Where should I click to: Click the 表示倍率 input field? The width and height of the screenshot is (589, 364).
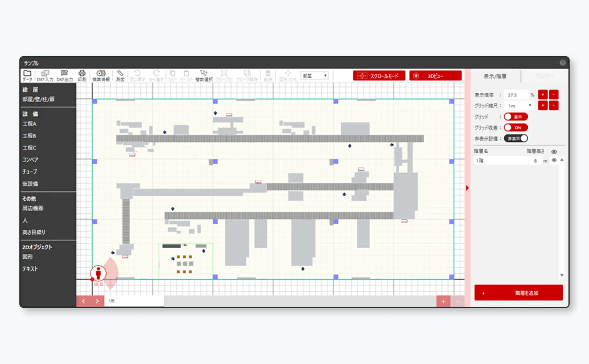517,95
